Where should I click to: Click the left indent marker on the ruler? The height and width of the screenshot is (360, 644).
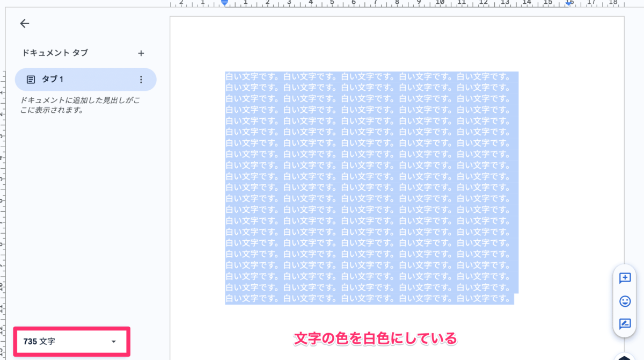[x=225, y=3]
